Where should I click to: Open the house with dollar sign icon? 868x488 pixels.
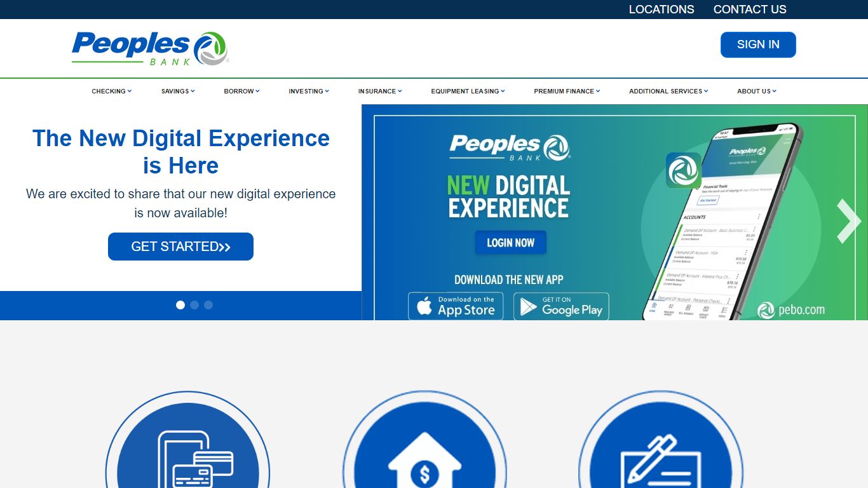click(424, 440)
